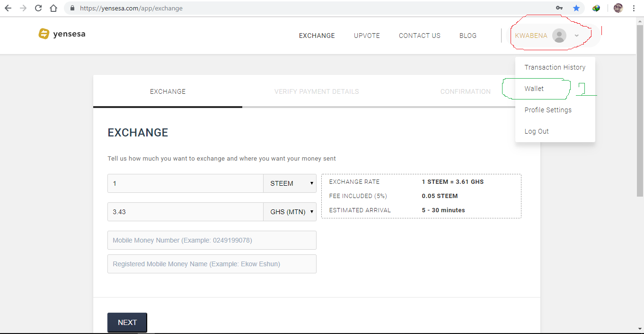Viewport: 644px width, 334px height.
Task: Click the browser address bar URL
Action: (x=131, y=8)
